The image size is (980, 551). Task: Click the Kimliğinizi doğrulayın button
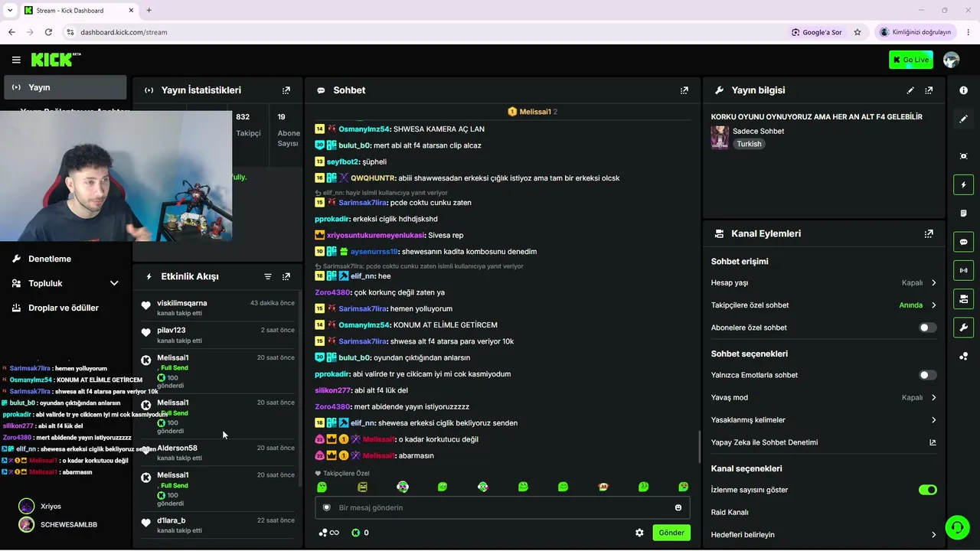pyautogui.click(x=914, y=32)
